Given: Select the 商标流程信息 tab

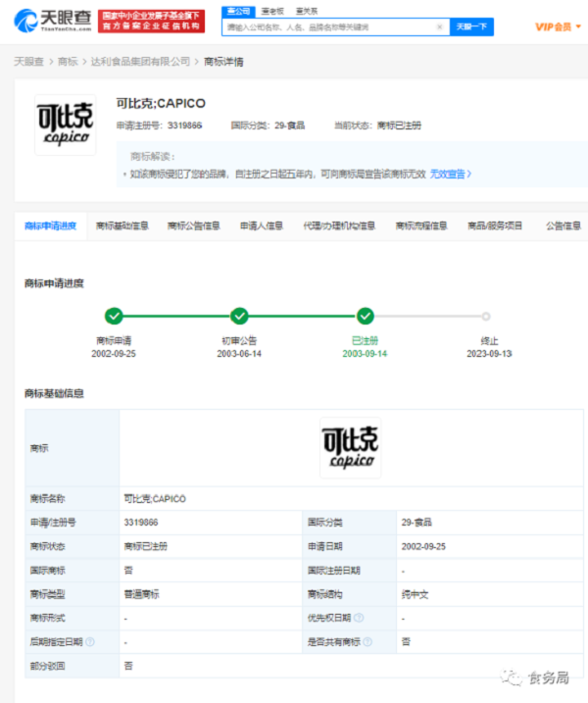Looking at the screenshot, I should click(x=421, y=226).
